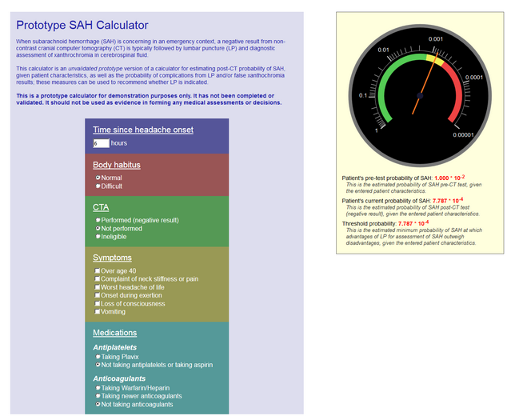Click the Time since headache onset heading

tap(143, 130)
